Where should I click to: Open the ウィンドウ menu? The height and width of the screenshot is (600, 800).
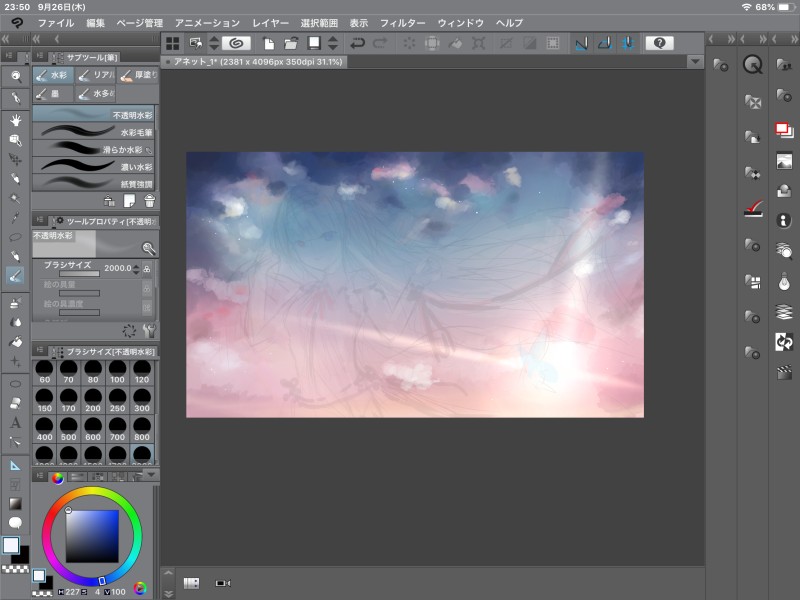pyautogui.click(x=461, y=23)
